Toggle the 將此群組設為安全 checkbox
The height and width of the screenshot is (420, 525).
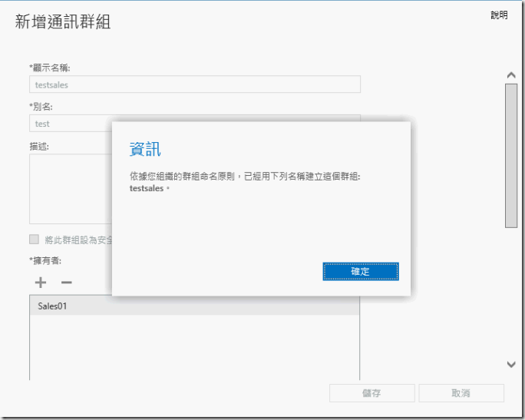point(34,240)
